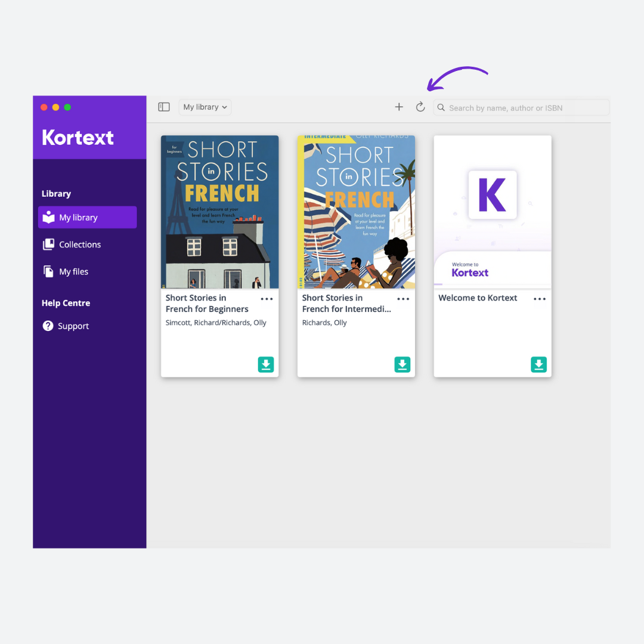The width and height of the screenshot is (644, 644).
Task: Click the My files document icon
Action: tap(48, 271)
